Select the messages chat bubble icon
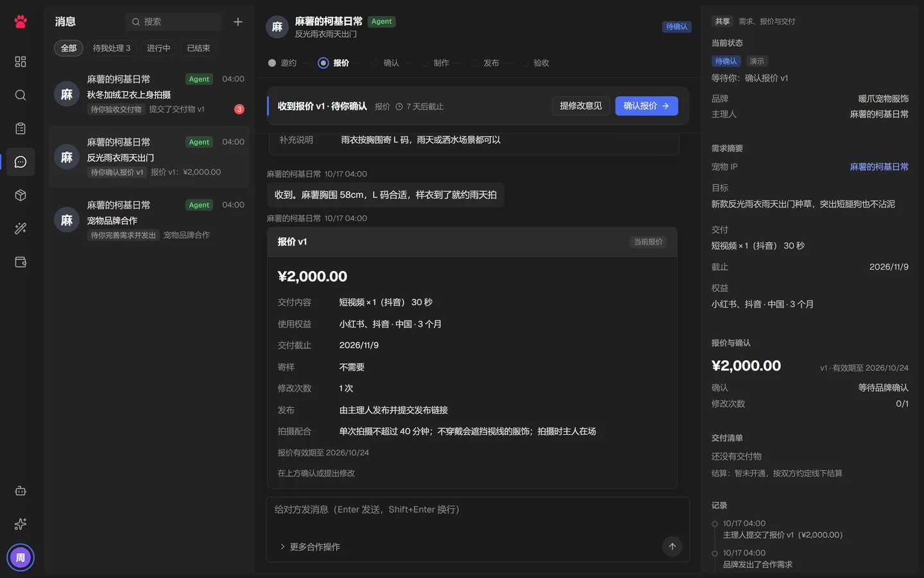924x578 pixels. pos(21,162)
